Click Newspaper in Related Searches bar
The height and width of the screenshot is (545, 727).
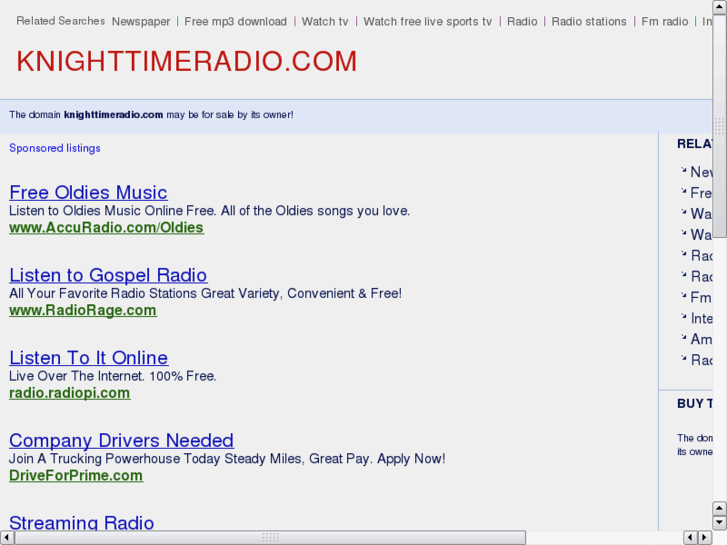click(141, 21)
